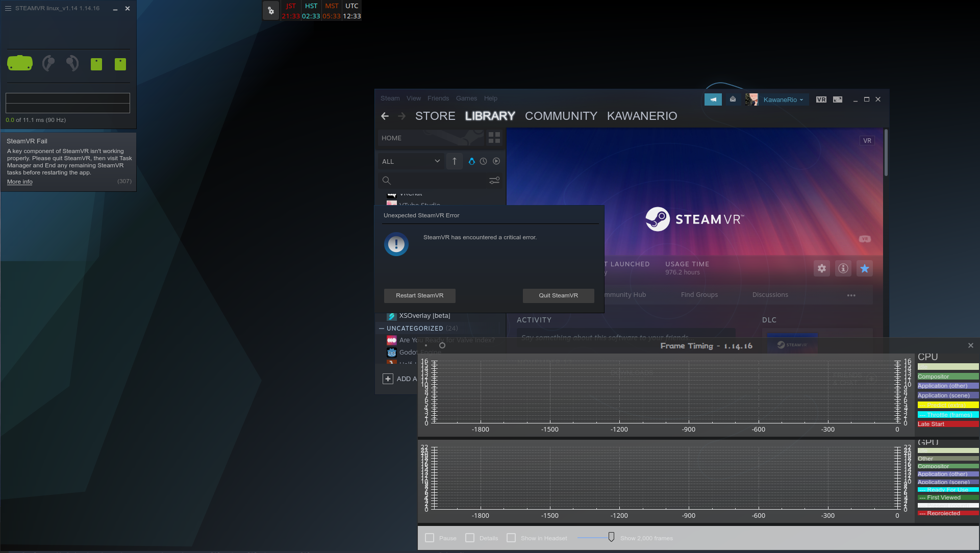Click the CPU Compositor green legend swatch
The height and width of the screenshot is (553, 980).
[x=948, y=376]
